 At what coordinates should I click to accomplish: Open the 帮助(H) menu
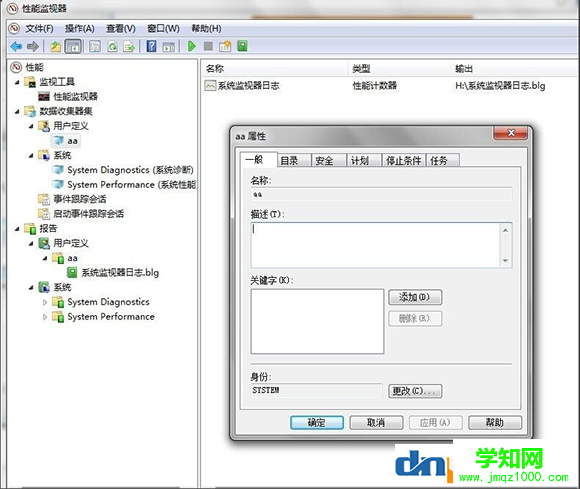206,28
